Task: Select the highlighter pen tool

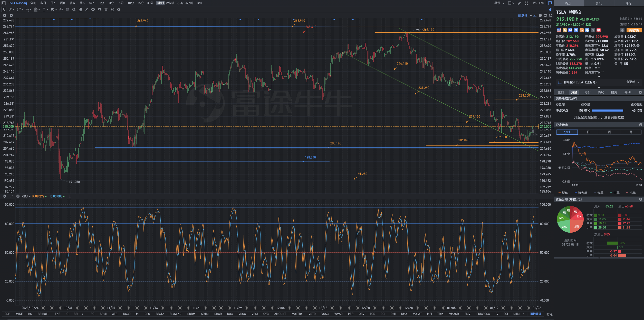Action: point(87,10)
